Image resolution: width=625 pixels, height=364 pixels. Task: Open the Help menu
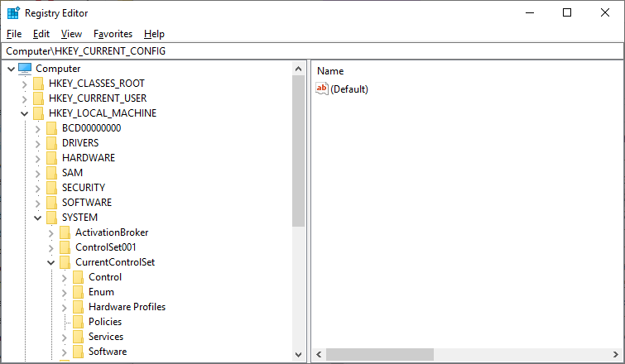tap(154, 34)
